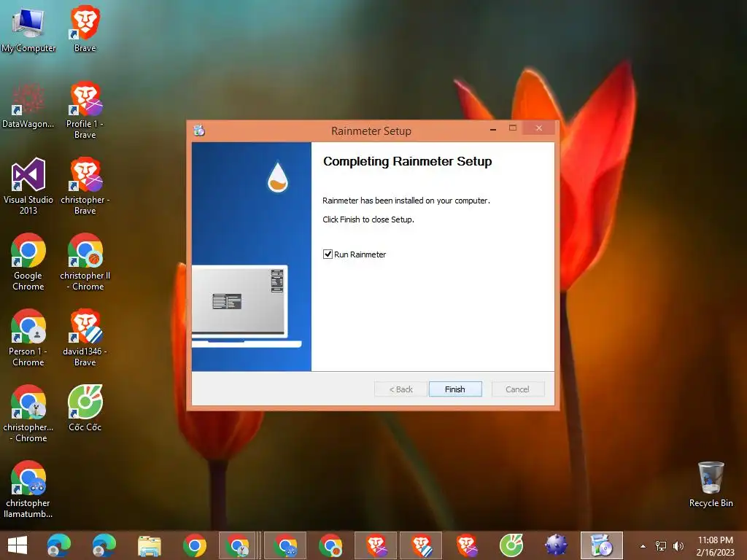
Task: Click the Rainmeter installer taskbar icon
Action: (601, 545)
